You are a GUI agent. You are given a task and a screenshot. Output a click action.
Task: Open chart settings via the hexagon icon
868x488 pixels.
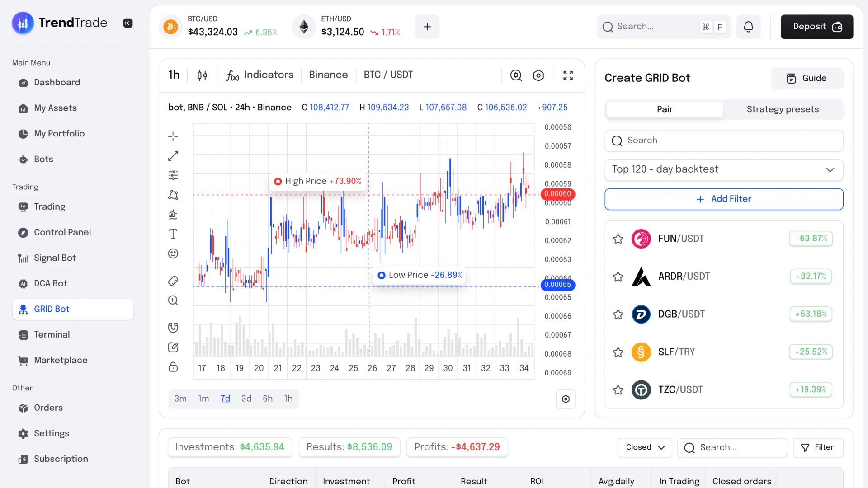[x=538, y=75]
